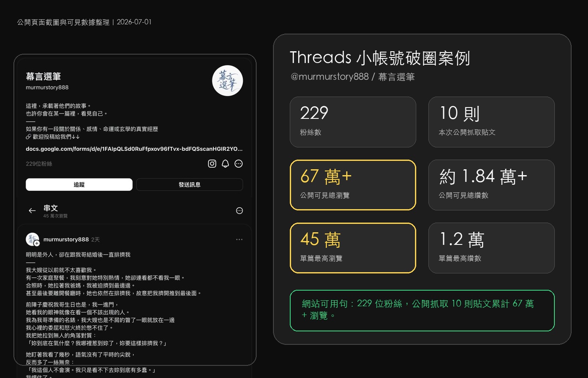Open the thread header more-options icon

(239, 210)
